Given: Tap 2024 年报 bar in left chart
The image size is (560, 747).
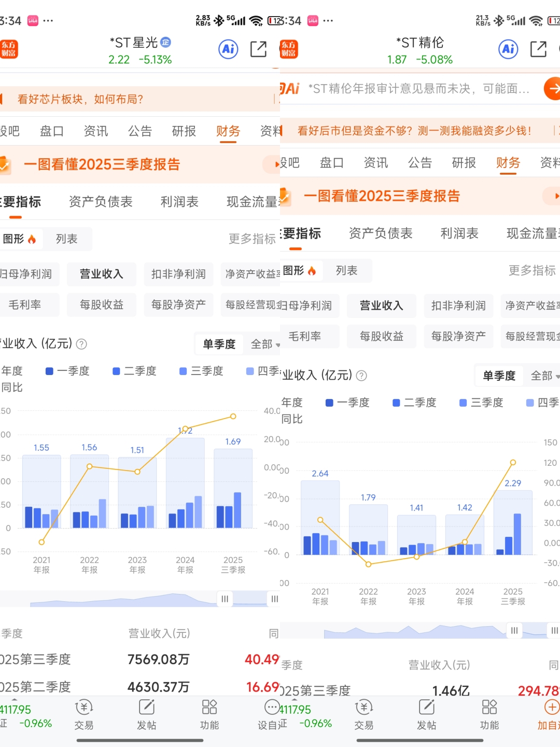Looking at the screenshot, I should pos(185,482).
